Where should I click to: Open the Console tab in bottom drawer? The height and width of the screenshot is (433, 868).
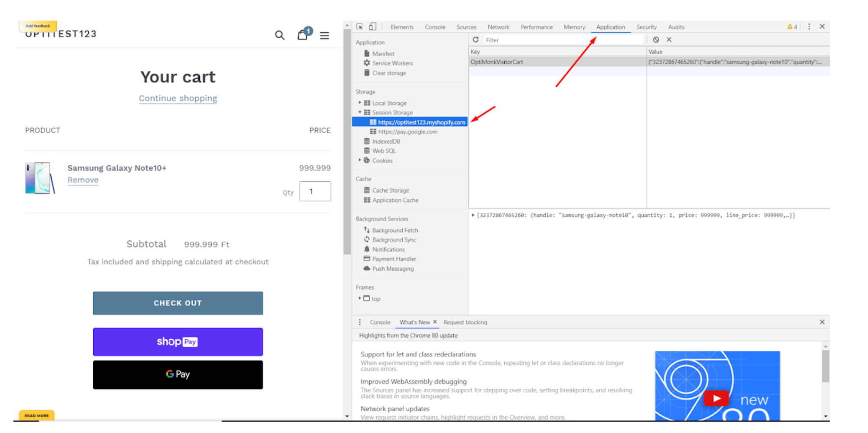[x=380, y=322]
